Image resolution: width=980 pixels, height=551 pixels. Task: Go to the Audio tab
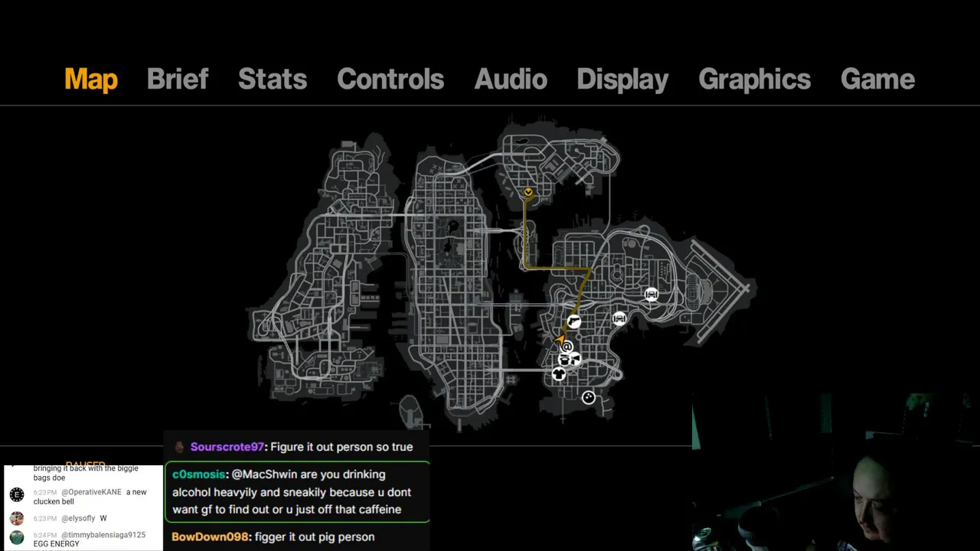point(511,79)
